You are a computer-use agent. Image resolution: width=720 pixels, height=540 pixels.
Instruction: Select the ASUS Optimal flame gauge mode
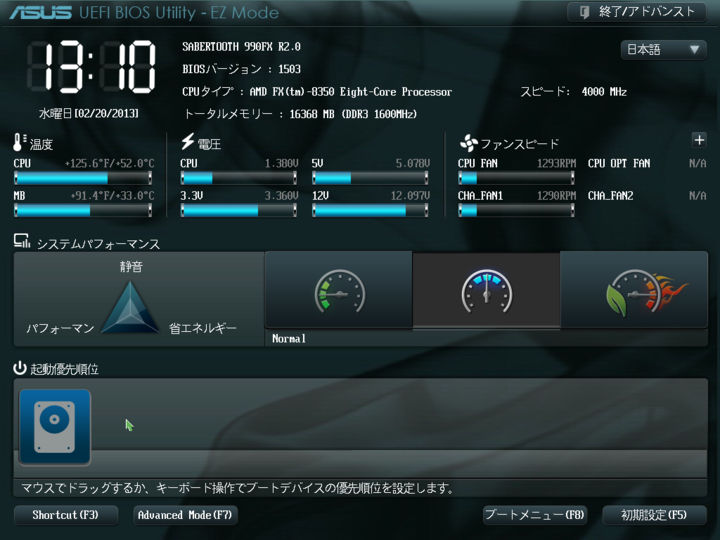pos(634,290)
